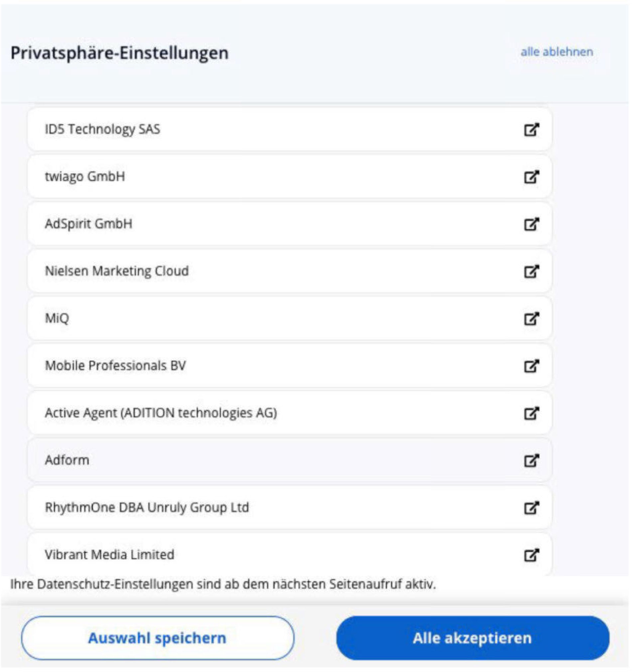Reject all via 'alle ablehnen' link
632x672 pixels.
tap(557, 52)
